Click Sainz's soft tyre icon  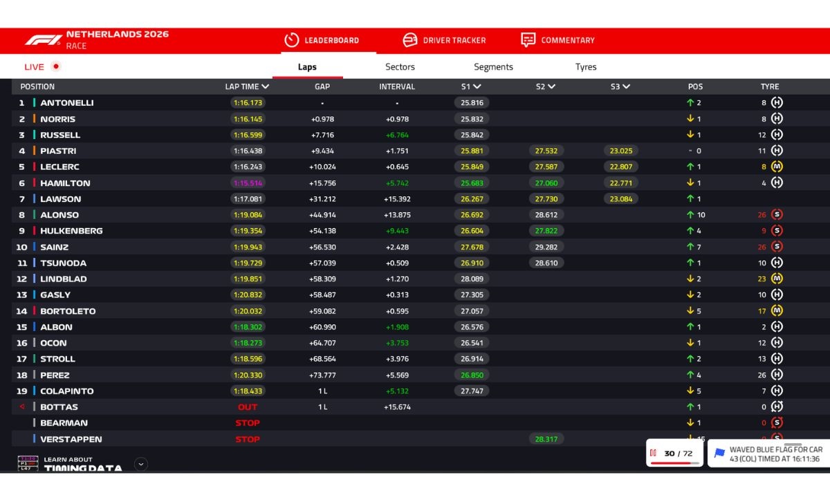click(777, 247)
